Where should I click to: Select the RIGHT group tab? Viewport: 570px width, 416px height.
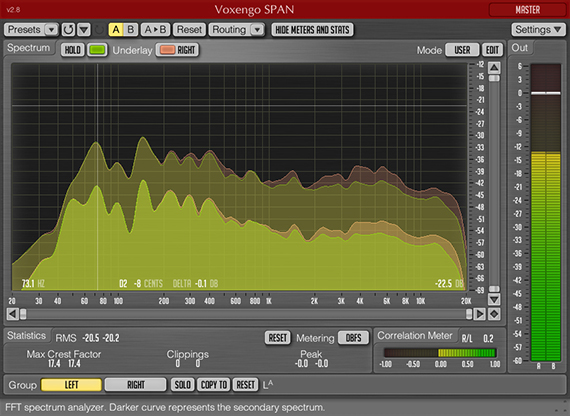click(136, 385)
